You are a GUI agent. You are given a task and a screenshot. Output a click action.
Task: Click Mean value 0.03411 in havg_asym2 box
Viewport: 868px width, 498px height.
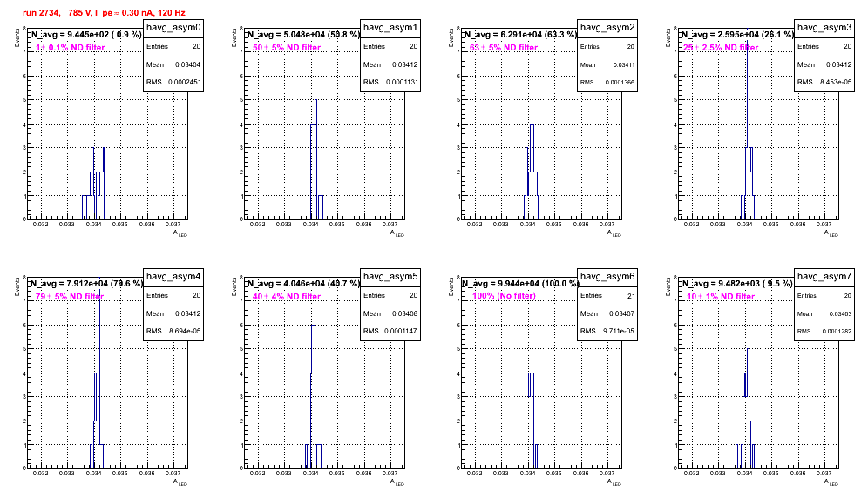click(x=624, y=64)
